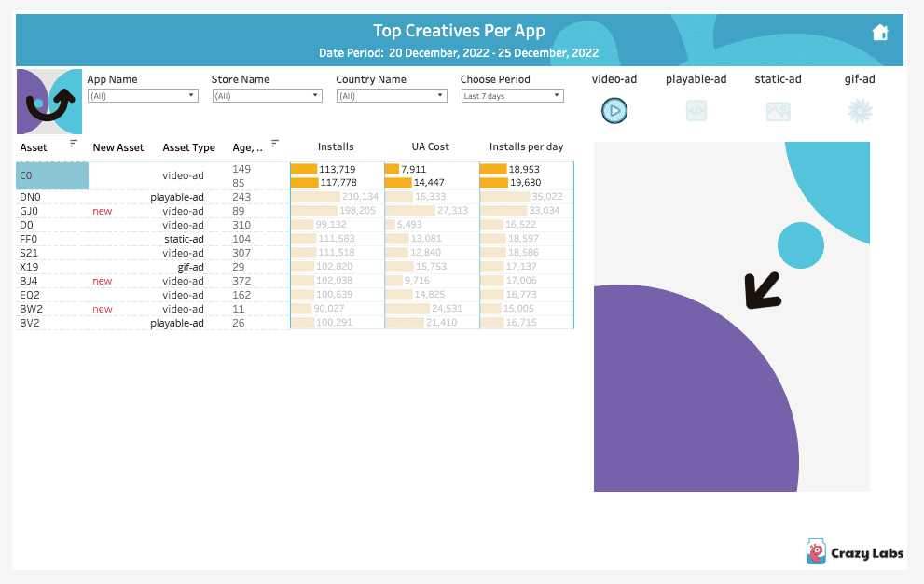The width and height of the screenshot is (924, 584).
Task: Expand the Country Name dropdown
Action: coord(392,95)
